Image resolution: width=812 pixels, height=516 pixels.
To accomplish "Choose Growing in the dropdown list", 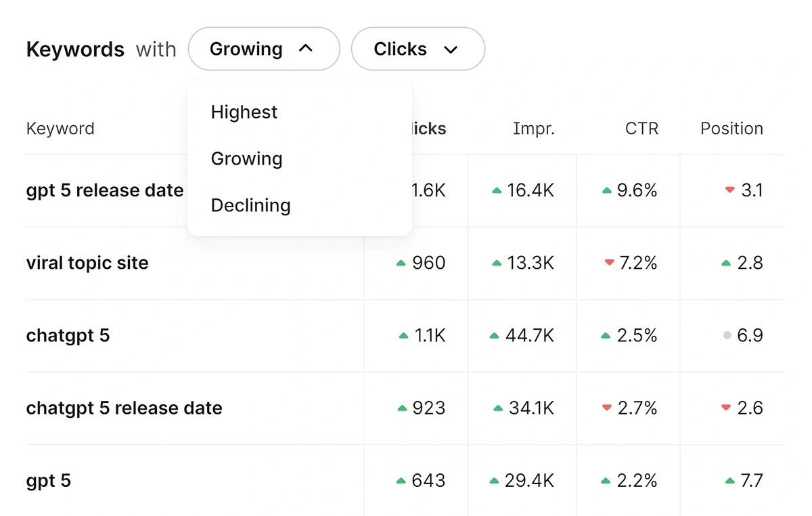I will 247,158.
